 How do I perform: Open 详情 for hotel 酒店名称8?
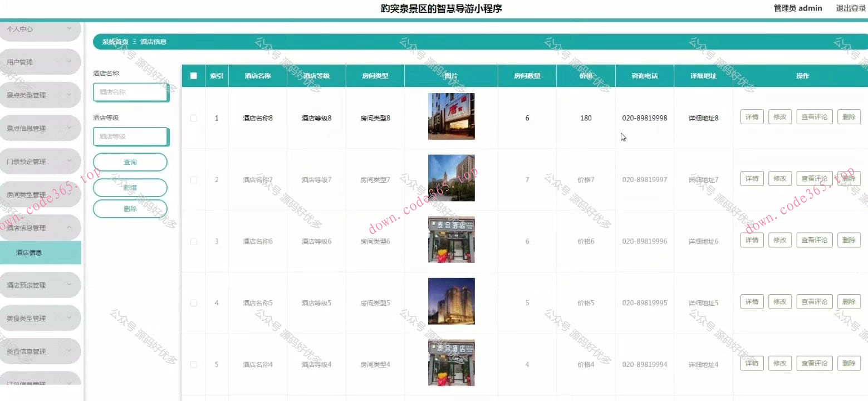click(751, 116)
